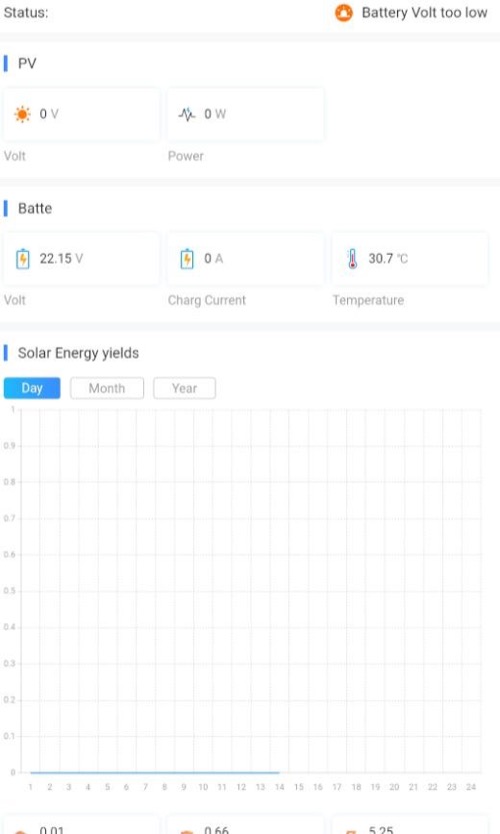Click the blue yield line on chart
Viewport: 500px width, 834px height.
click(x=155, y=772)
